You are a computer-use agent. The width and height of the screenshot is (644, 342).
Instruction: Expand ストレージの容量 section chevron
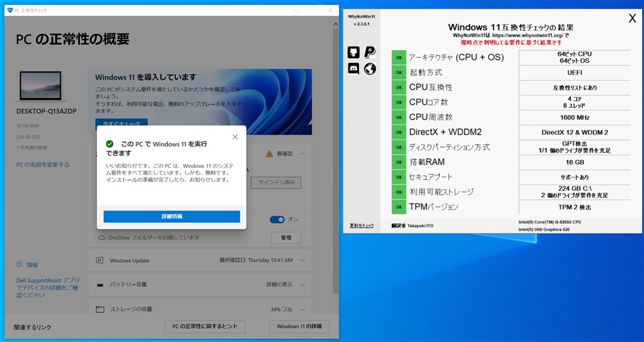[303, 309]
